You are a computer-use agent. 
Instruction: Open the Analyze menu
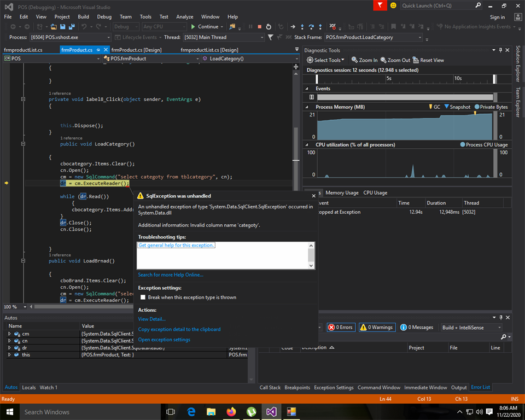click(185, 17)
